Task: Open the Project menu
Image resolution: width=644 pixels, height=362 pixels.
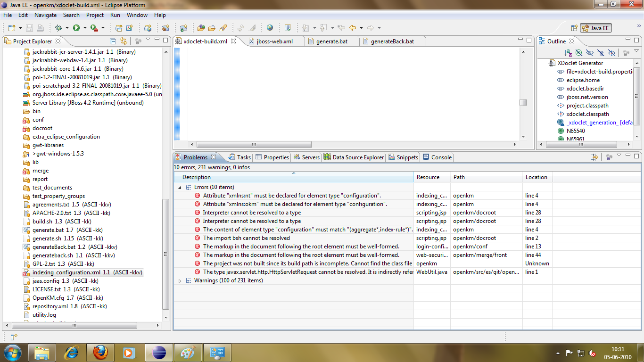Action: click(x=95, y=15)
